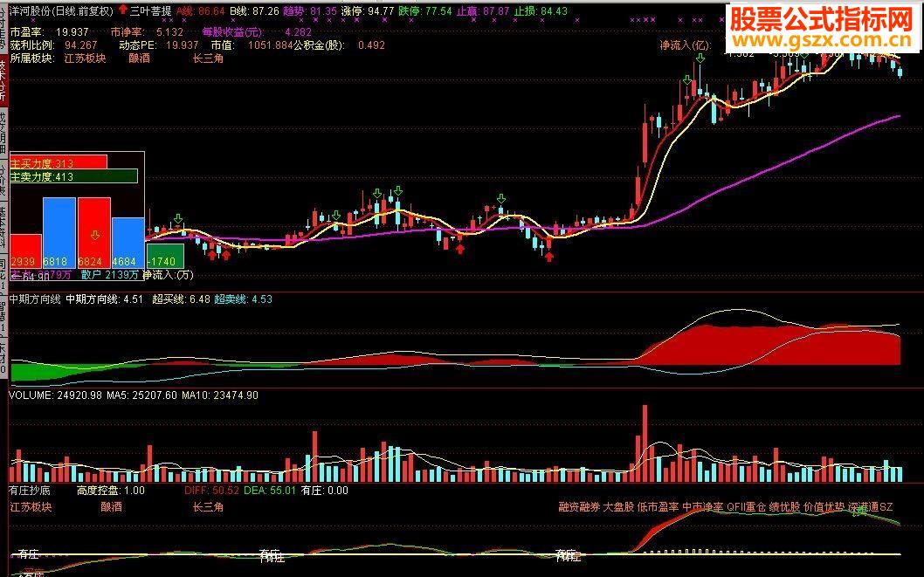This screenshot has width=924, height=577.
Task: Click the 跌停: 77.54 value
Action: (424, 10)
